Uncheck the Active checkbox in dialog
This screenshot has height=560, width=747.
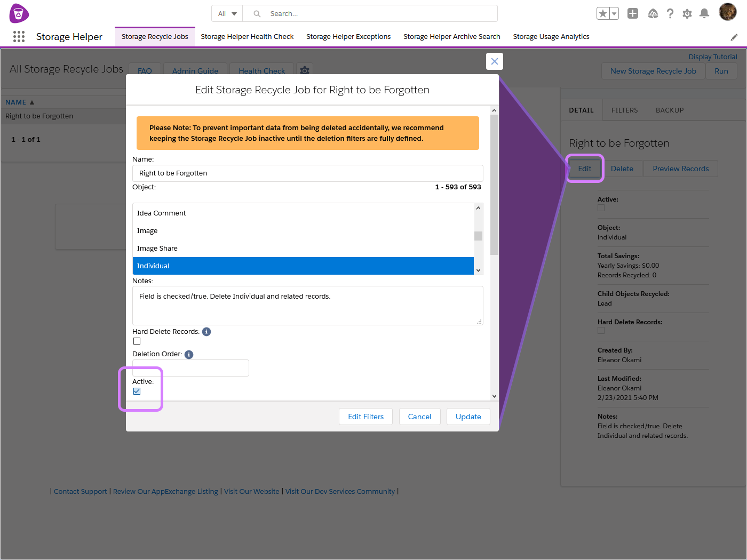[137, 391]
